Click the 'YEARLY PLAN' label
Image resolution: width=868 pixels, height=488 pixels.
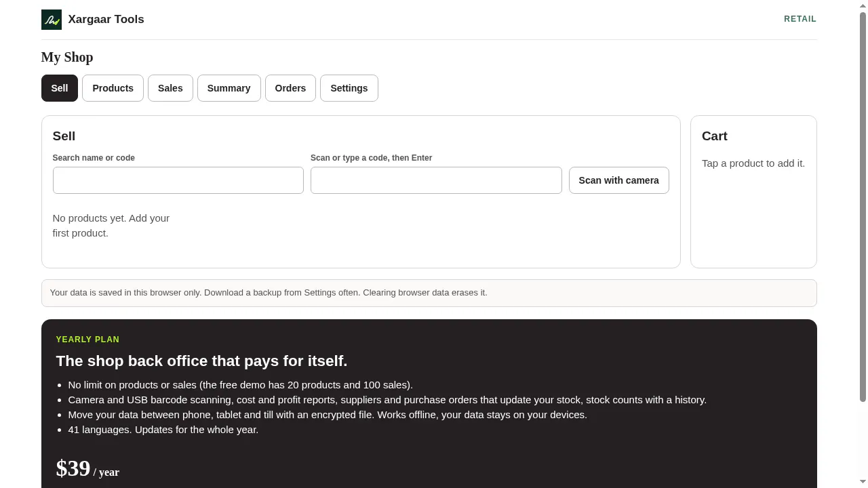point(87,340)
